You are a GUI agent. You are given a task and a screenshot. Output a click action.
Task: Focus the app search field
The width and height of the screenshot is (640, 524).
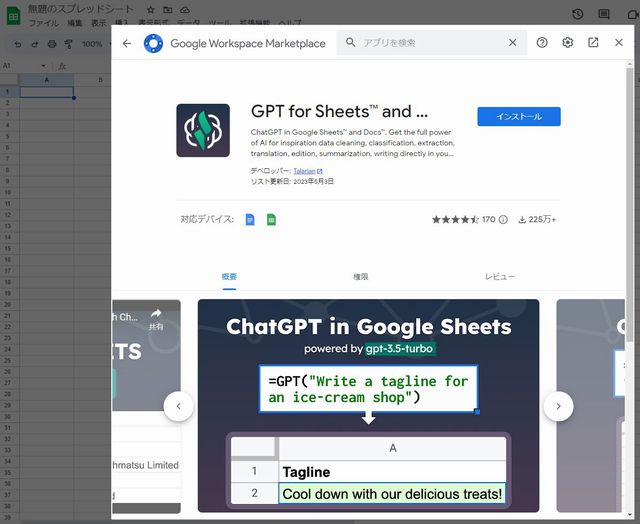point(432,42)
